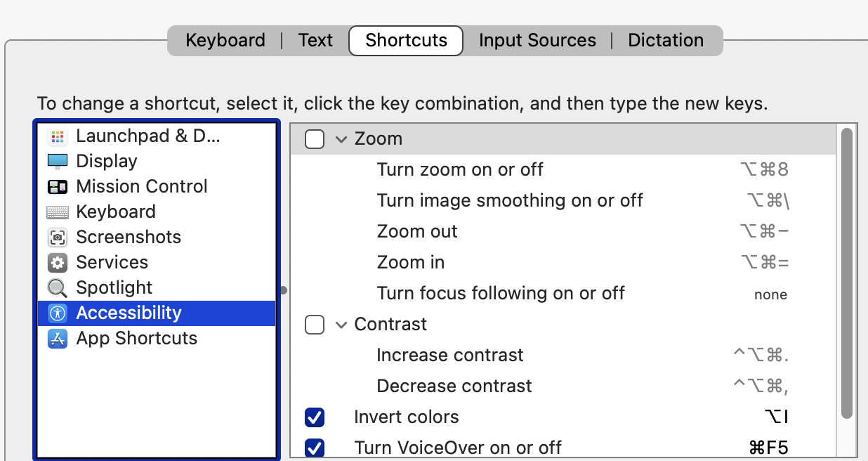
Task: Click the Screenshots camera icon
Action: pyautogui.click(x=58, y=238)
